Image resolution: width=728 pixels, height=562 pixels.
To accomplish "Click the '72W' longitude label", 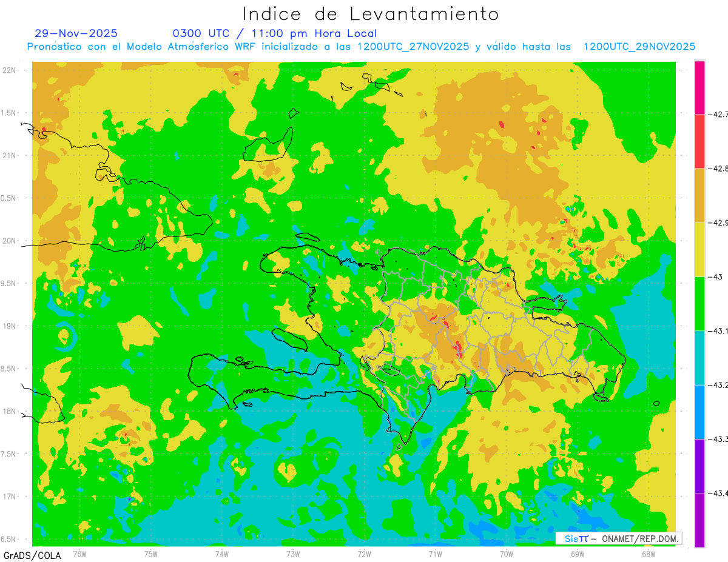I will [364, 554].
